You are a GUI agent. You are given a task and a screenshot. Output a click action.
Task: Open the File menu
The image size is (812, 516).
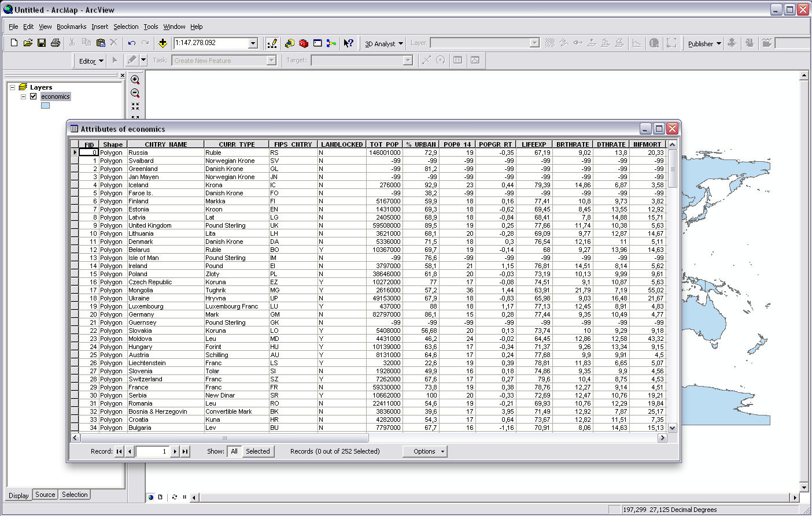tap(13, 27)
